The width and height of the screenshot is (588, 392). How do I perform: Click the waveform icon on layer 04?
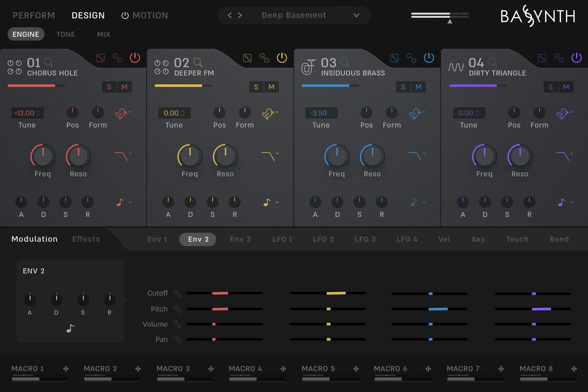[456, 67]
